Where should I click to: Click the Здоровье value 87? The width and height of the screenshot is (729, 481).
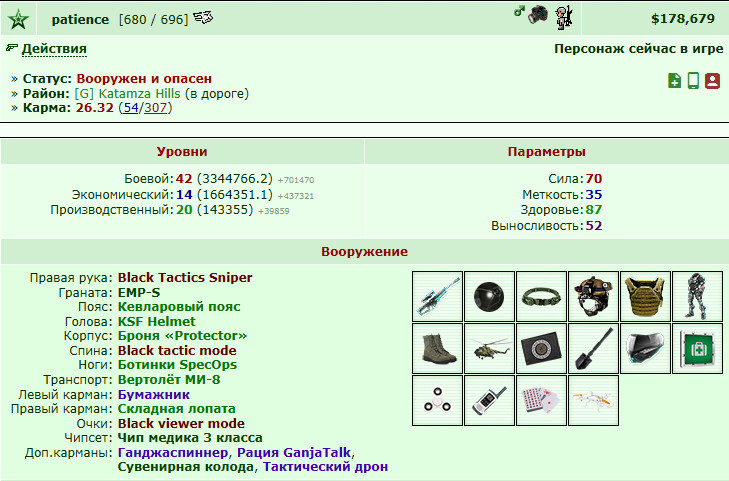coord(594,210)
